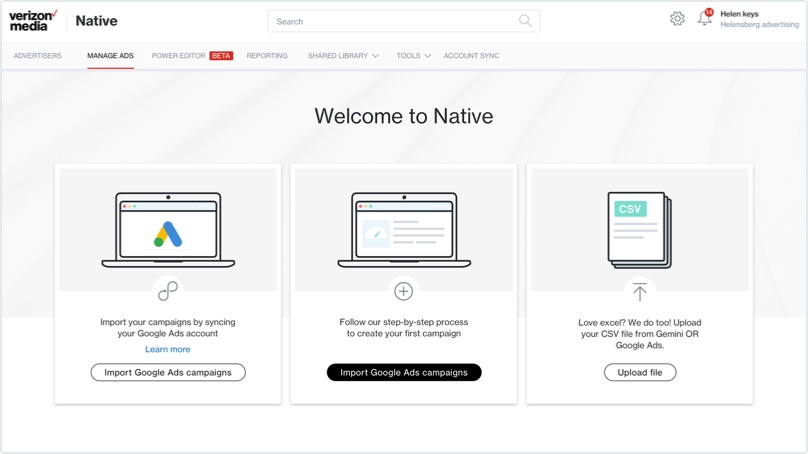The height and width of the screenshot is (454, 808).
Task: Click 'Follow our step-by-step process' text
Action: point(404,322)
